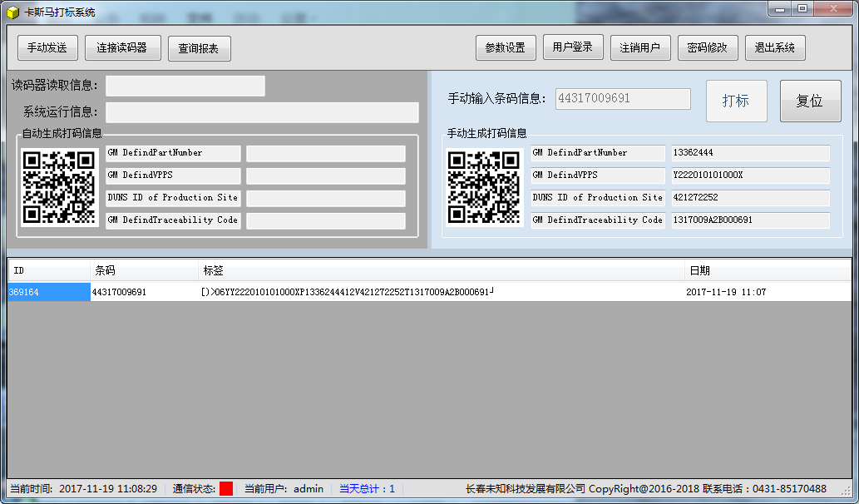Click the 用户登录 login button

(x=573, y=47)
